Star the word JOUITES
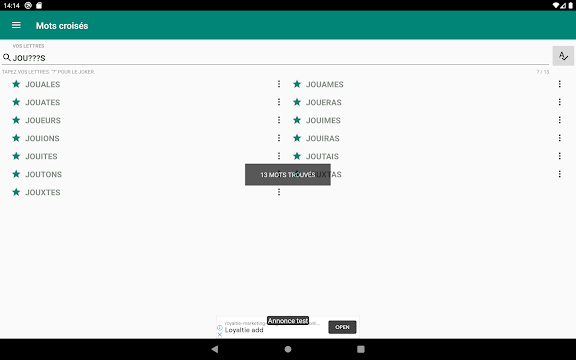Viewport: 576px width, 360px height. pos(16,156)
